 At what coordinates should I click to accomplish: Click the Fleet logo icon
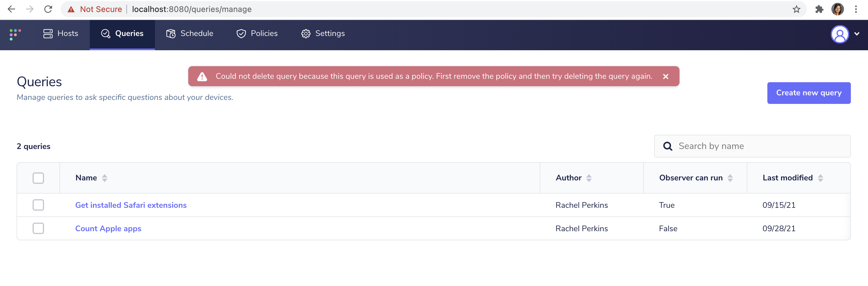pyautogui.click(x=15, y=34)
